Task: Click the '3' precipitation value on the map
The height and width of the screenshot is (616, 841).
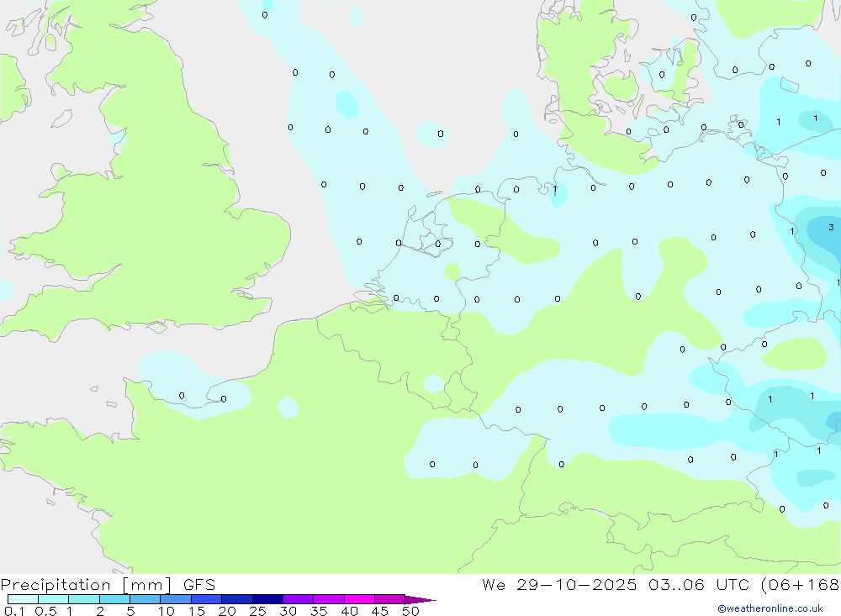Action: tap(831, 227)
